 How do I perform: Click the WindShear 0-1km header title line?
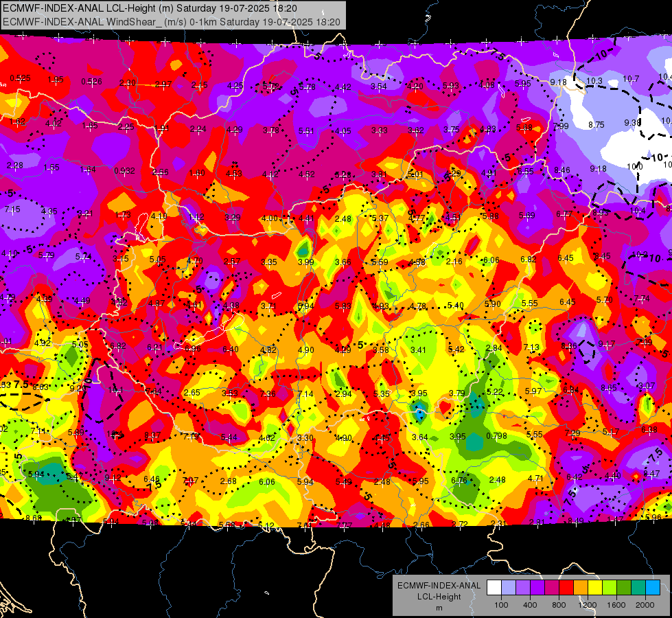tap(172, 22)
